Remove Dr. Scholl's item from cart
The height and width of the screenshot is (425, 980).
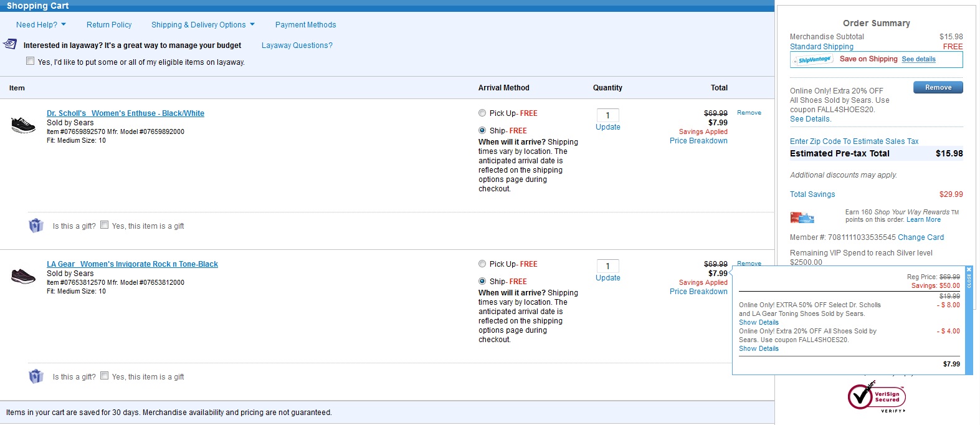tap(749, 113)
